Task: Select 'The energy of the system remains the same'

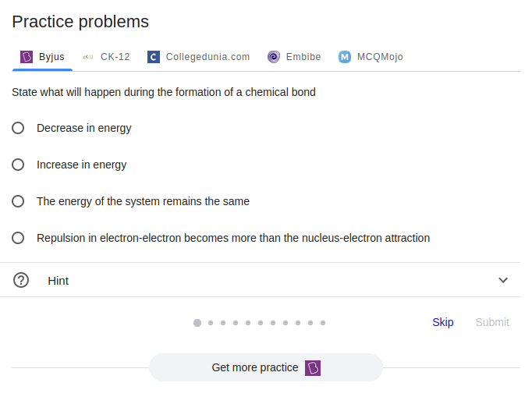Action: coord(18,201)
